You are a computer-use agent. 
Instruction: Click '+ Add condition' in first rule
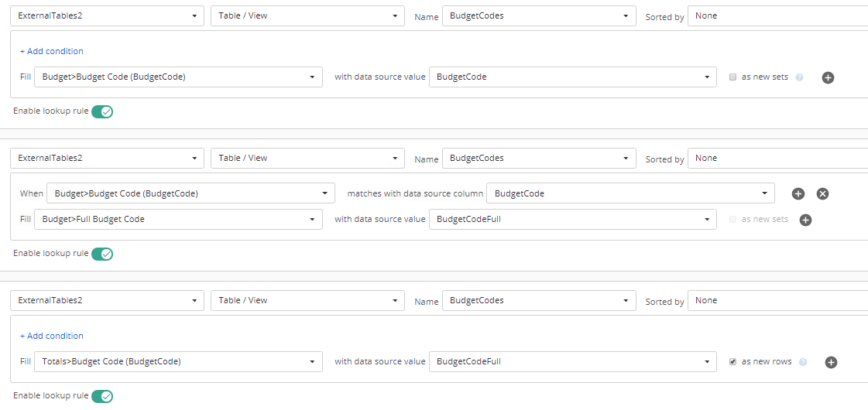click(x=51, y=51)
